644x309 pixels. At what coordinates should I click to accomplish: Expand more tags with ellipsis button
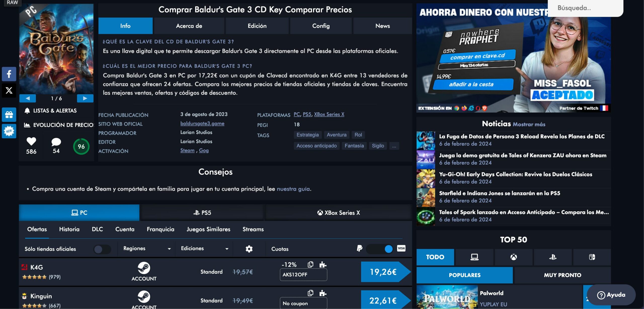click(394, 146)
